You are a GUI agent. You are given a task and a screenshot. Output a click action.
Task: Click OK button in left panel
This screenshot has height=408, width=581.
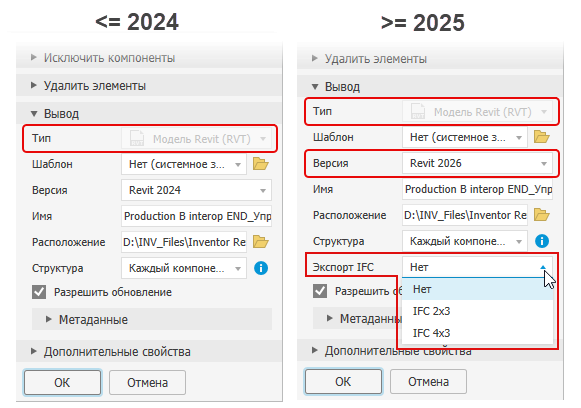point(62,382)
